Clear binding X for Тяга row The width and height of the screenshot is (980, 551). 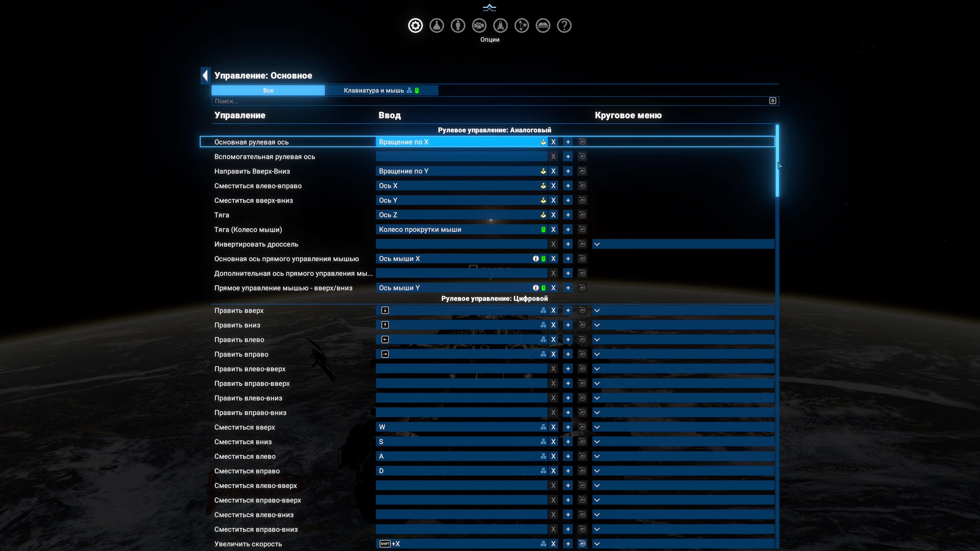(x=554, y=215)
